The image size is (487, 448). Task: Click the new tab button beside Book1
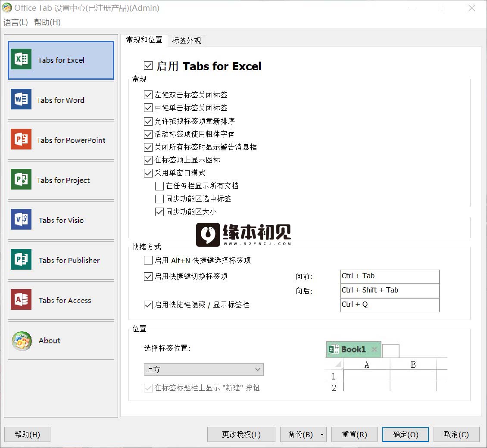pyautogui.click(x=390, y=351)
